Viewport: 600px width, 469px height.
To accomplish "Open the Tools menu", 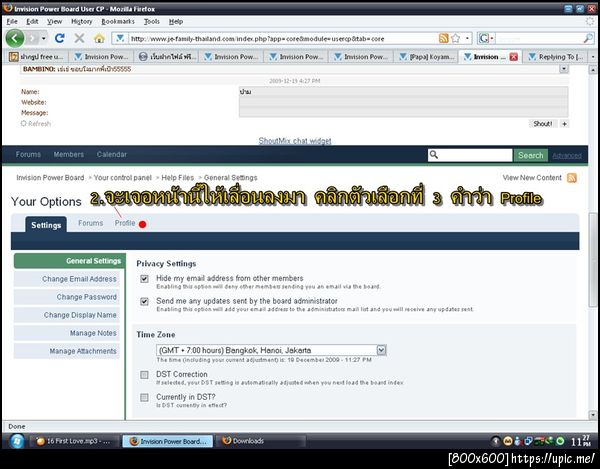I will point(152,21).
